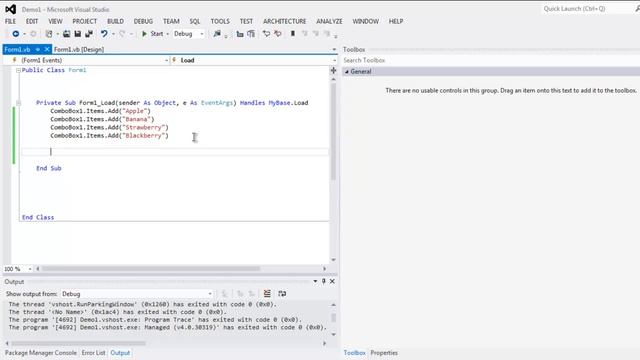640x360 pixels.
Task: Click the Redo toolbar icon
Action: (x=122, y=34)
